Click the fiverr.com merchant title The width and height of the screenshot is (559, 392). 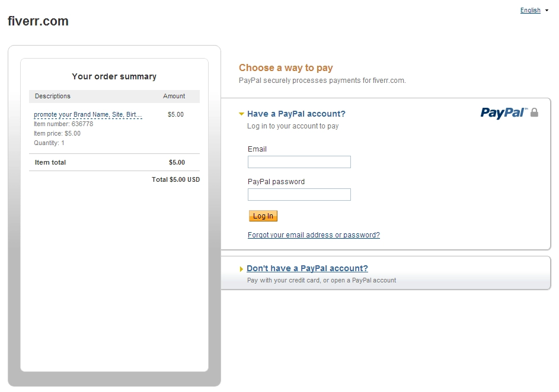coord(38,21)
